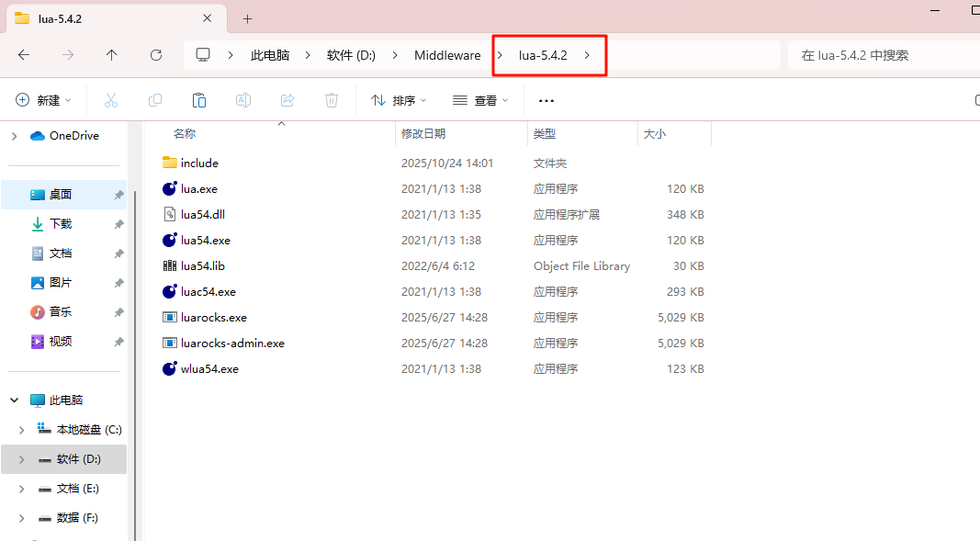The image size is (980, 541).
Task: Click the Delete trash can icon
Action: point(332,100)
